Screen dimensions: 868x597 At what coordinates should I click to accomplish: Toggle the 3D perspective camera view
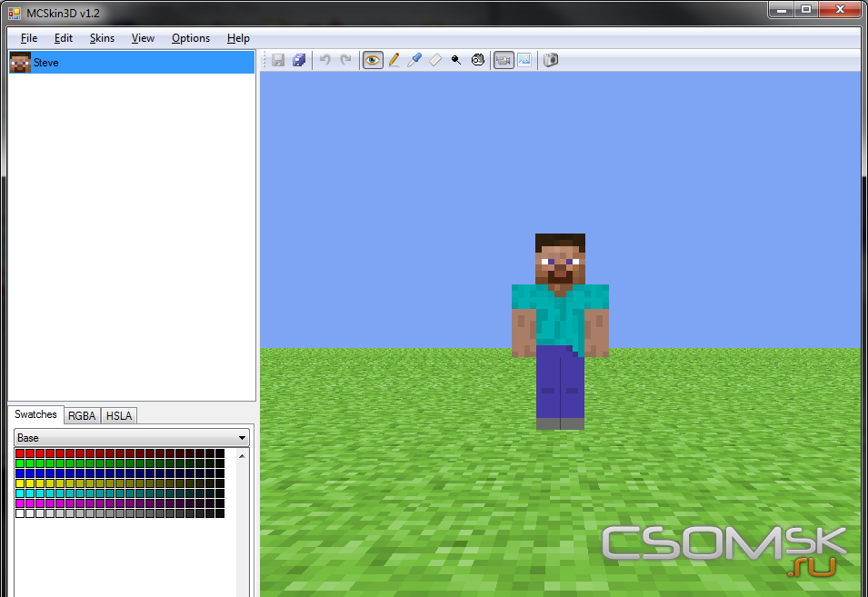pos(504,60)
